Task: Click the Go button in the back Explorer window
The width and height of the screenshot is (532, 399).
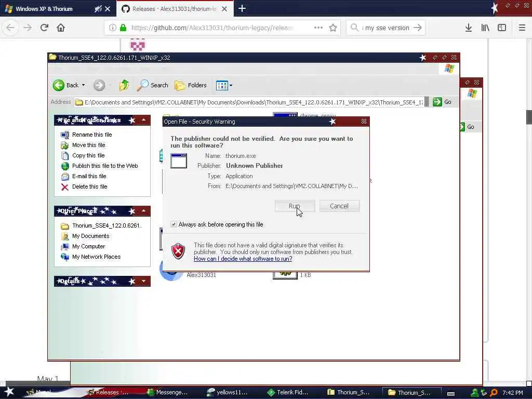Action: pos(468,127)
